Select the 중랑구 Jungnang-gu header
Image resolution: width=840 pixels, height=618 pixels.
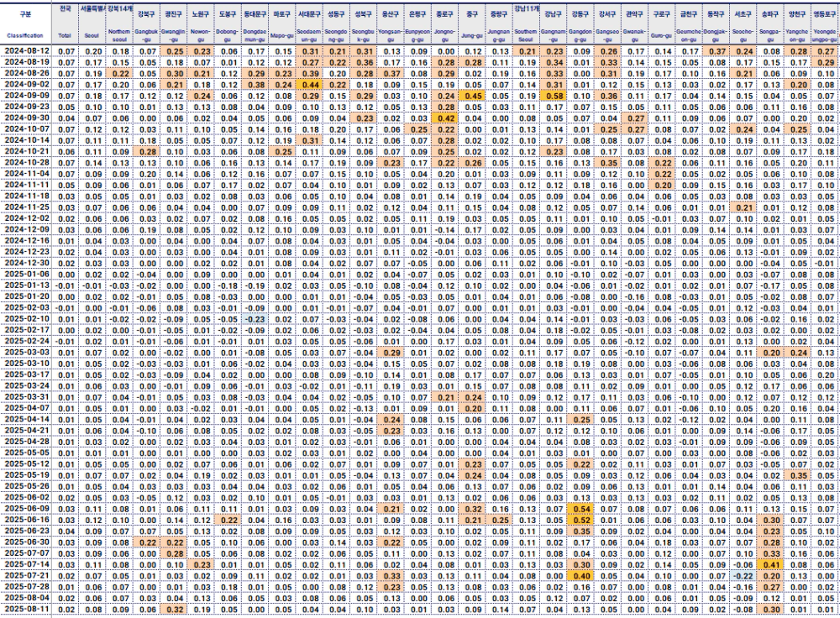[x=499, y=24]
